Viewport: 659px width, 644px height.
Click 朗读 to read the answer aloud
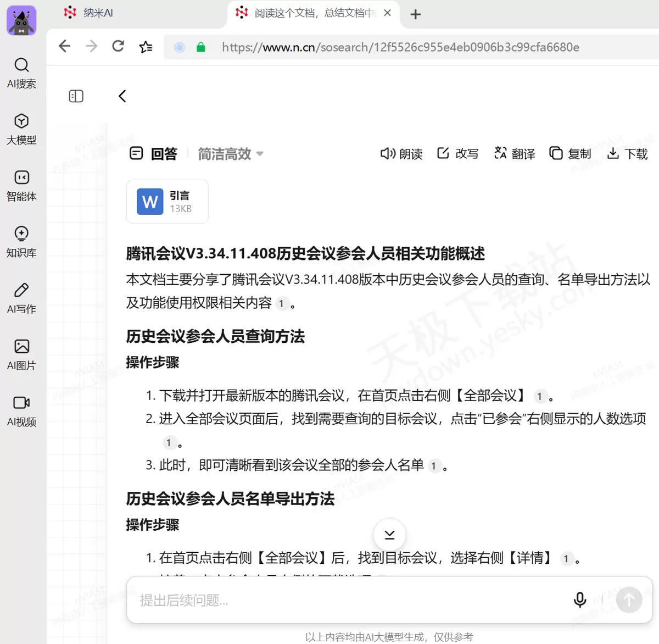(401, 154)
